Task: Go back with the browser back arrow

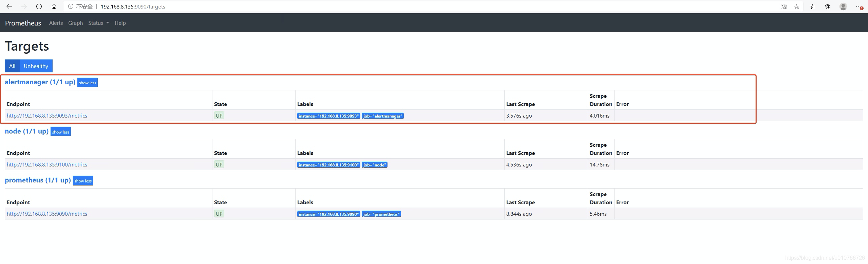Action: 9,6
